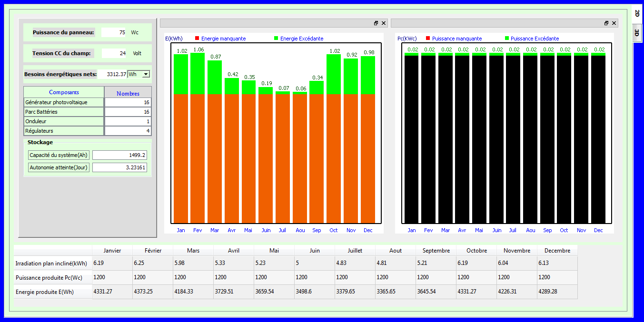The width and height of the screenshot is (644, 322).
Task: Click the net energy needs 3312.37 field
Action: tap(112, 74)
